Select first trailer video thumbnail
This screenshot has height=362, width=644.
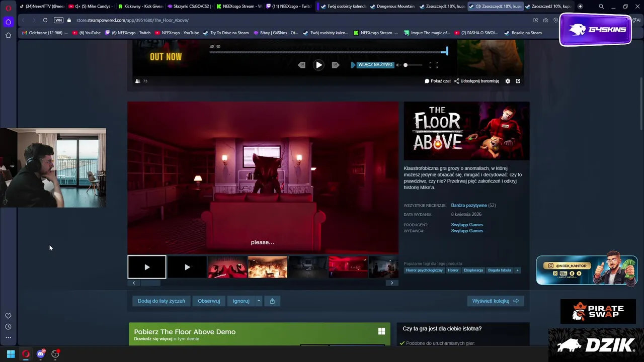[147, 267]
